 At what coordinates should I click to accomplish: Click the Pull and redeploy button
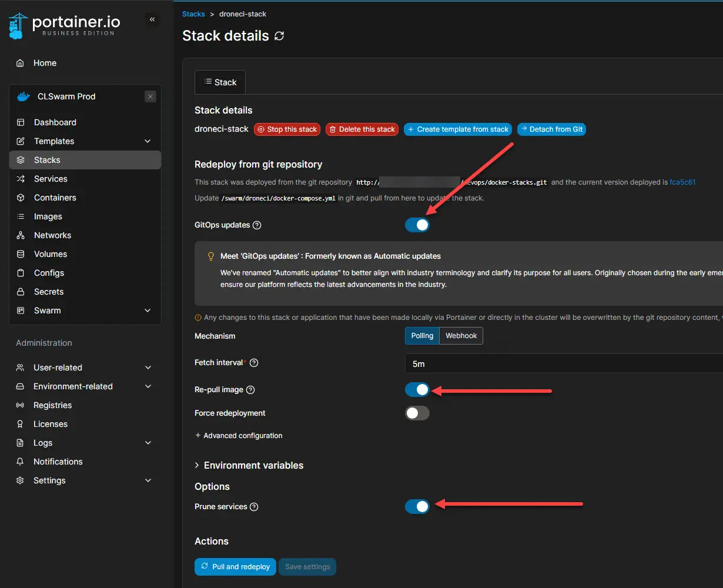[235, 566]
